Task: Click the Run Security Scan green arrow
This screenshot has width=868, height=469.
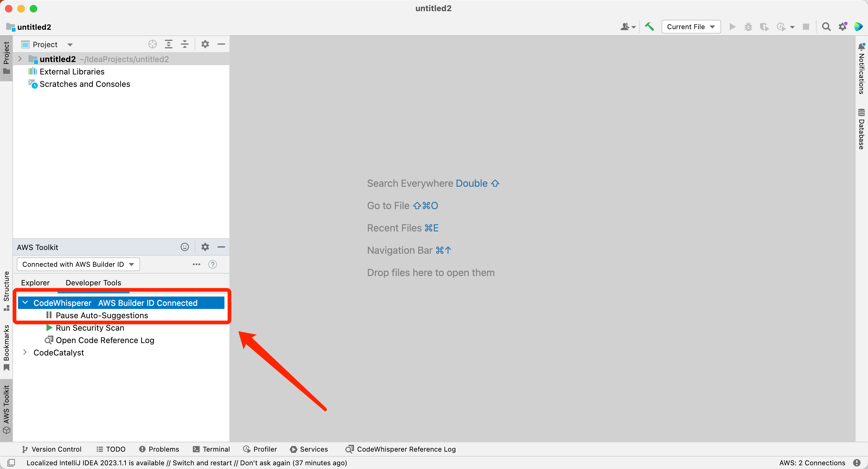Action: point(49,328)
